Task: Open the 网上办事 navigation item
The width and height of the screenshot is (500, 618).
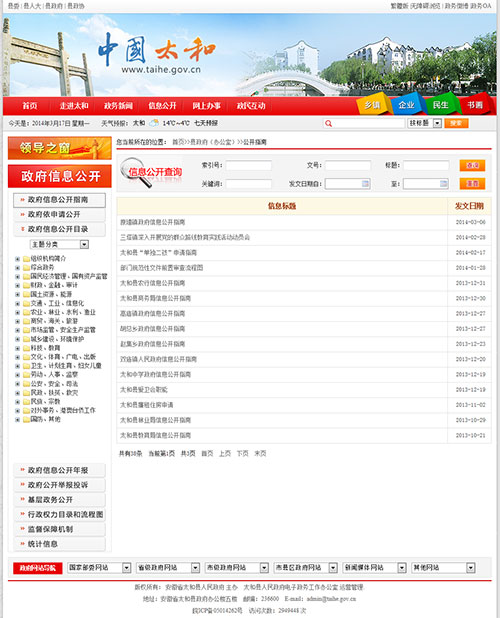Action: (x=206, y=106)
